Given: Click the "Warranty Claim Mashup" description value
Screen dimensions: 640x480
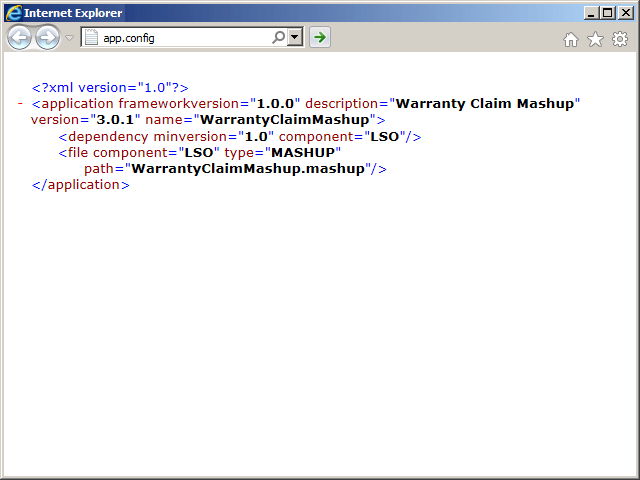Looking at the screenshot, I should point(488,103).
